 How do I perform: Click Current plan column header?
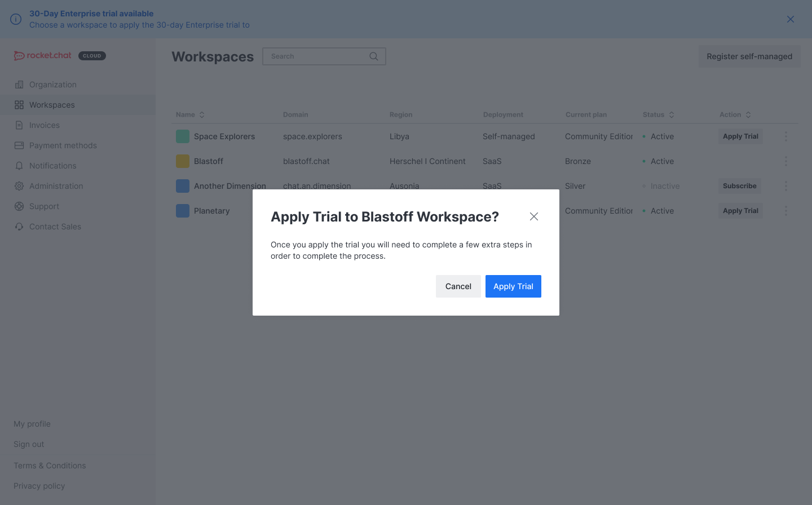[x=586, y=114]
